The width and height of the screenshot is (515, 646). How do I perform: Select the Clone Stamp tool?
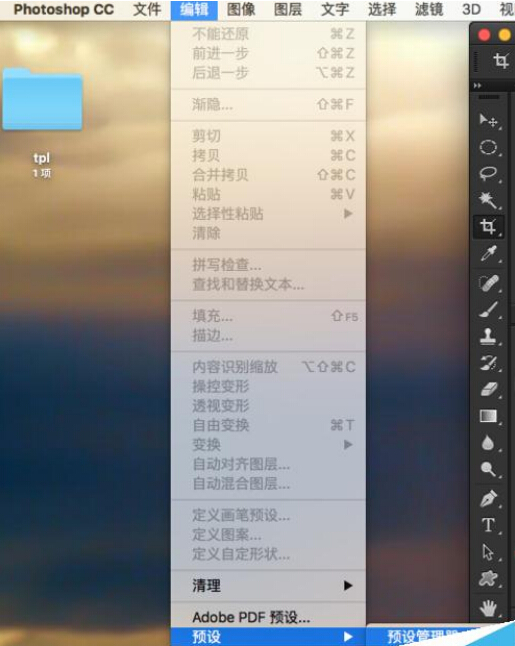488,336
